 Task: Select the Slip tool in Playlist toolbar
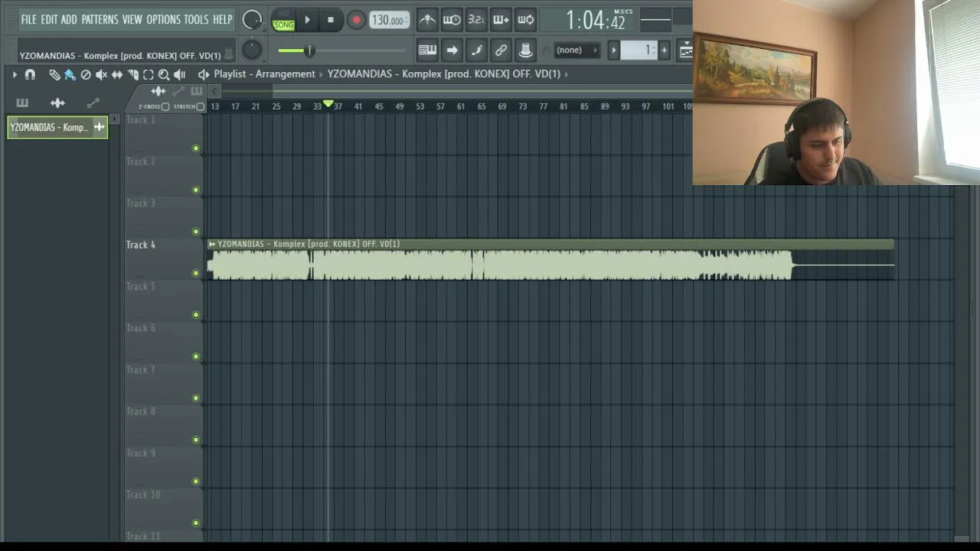pyautogui.click(x=117, y=74)
